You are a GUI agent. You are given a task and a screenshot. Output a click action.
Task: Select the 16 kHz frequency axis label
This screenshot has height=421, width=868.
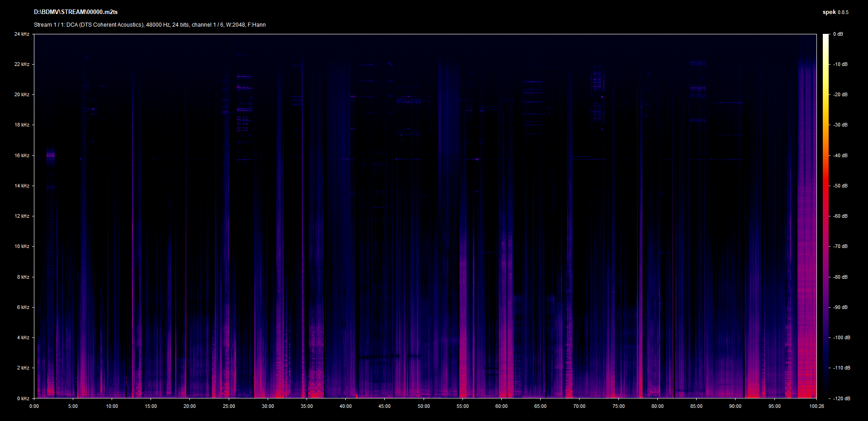click(x=22, y=155)
